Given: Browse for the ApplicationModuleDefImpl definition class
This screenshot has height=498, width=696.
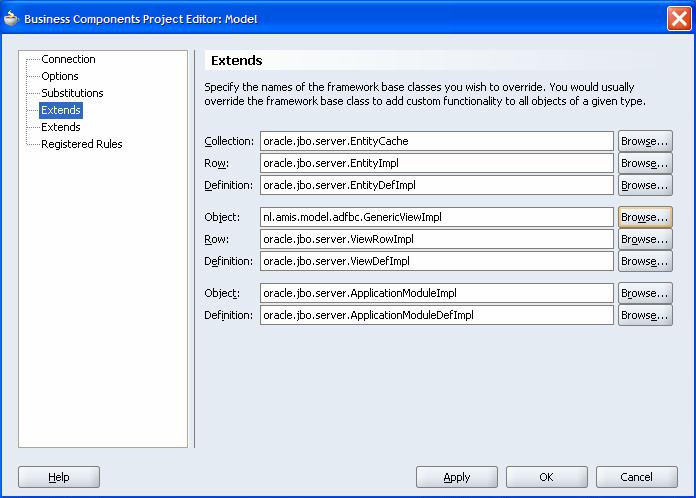Looking at the screenshot, I should coord(645,315).
